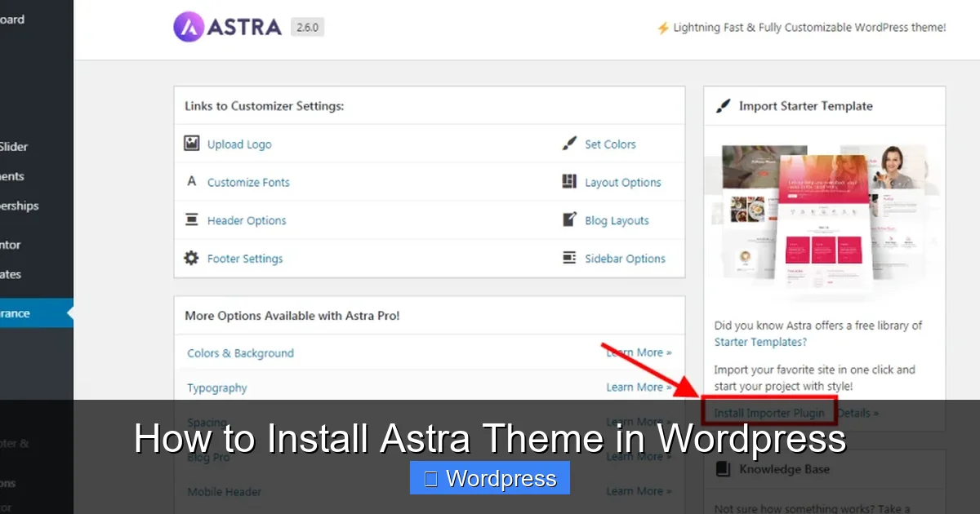Click Learn More for Colors & Background
Viewport: 980px width, 514px height.
(639, 352)
